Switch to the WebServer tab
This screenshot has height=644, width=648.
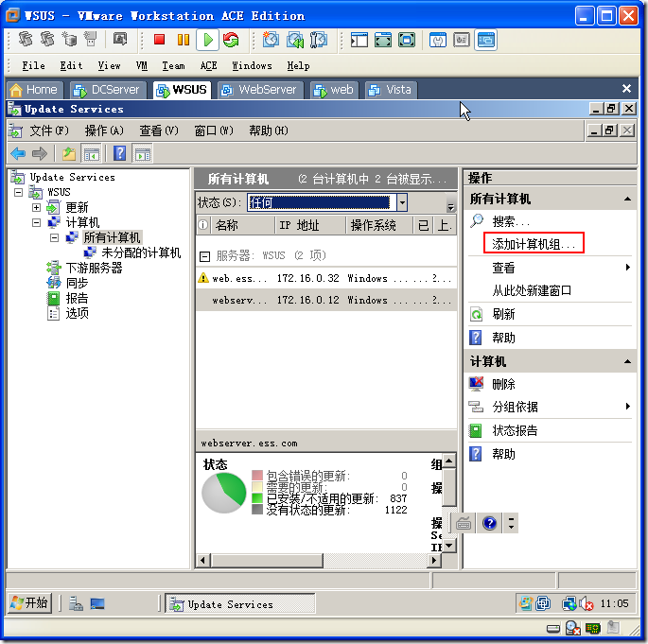pos(260,90)
